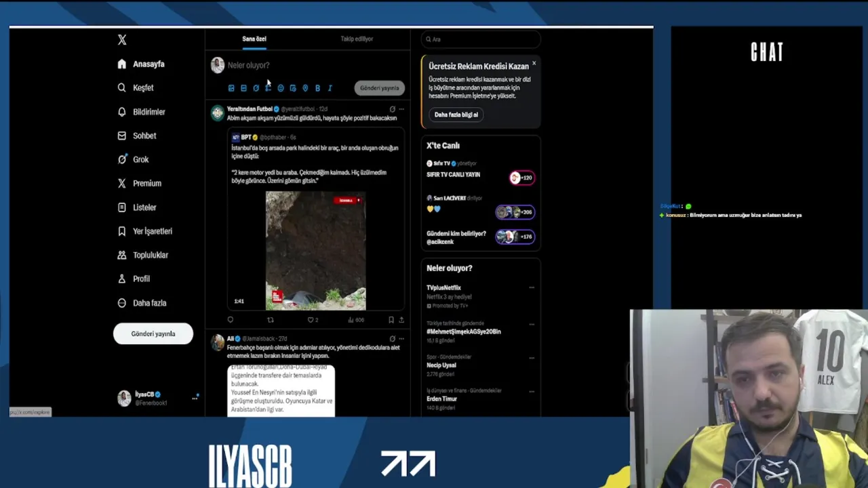Click the sidebar Gönderi yayınla button
Screen dimensions: 868x488
click(x=153, y=333)
